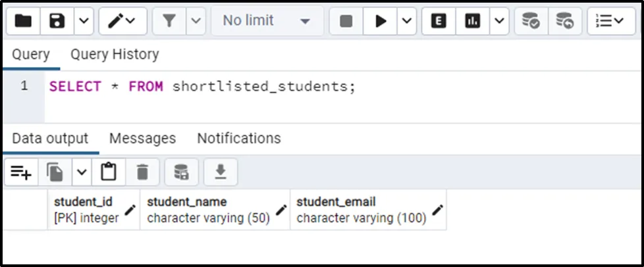Switch to the Query History tab
The width and height of the screenshot is (644, 267).
pyautogui.click(x=115, y=54)
